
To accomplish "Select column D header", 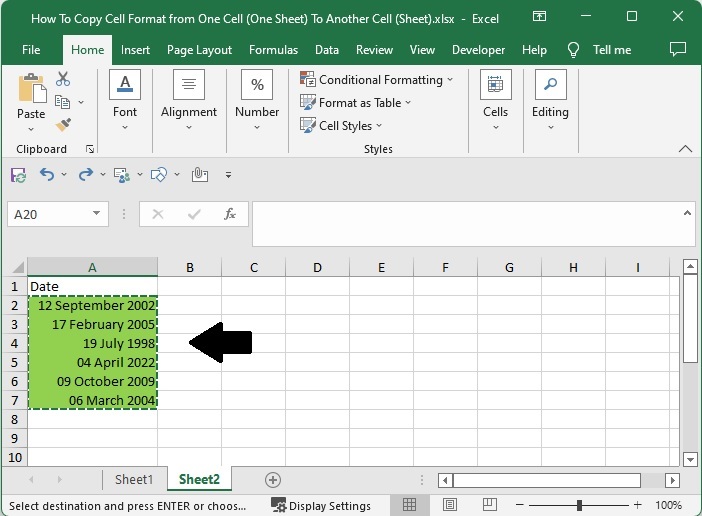I will 317,268.
